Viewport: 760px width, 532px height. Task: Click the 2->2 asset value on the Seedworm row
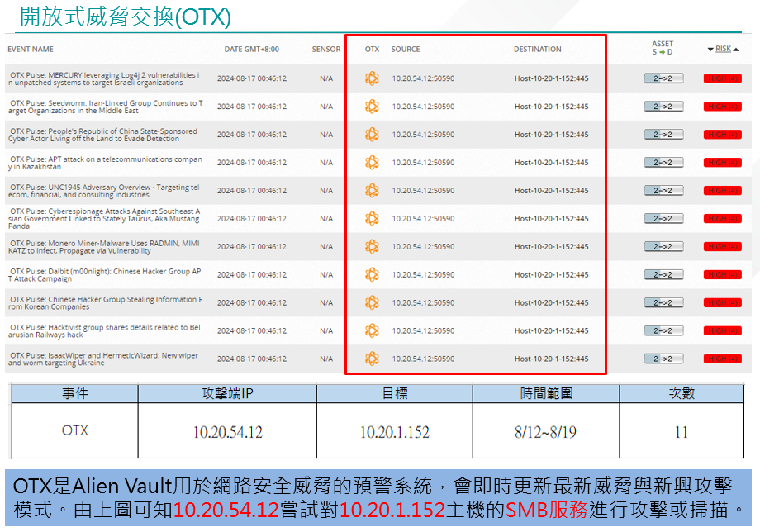[663, 107]
